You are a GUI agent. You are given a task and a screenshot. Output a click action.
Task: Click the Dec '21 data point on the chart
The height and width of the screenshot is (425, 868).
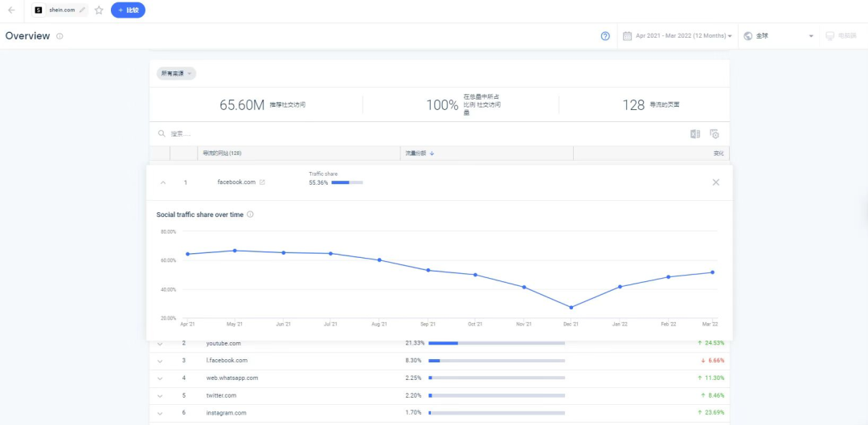[571, 308]
